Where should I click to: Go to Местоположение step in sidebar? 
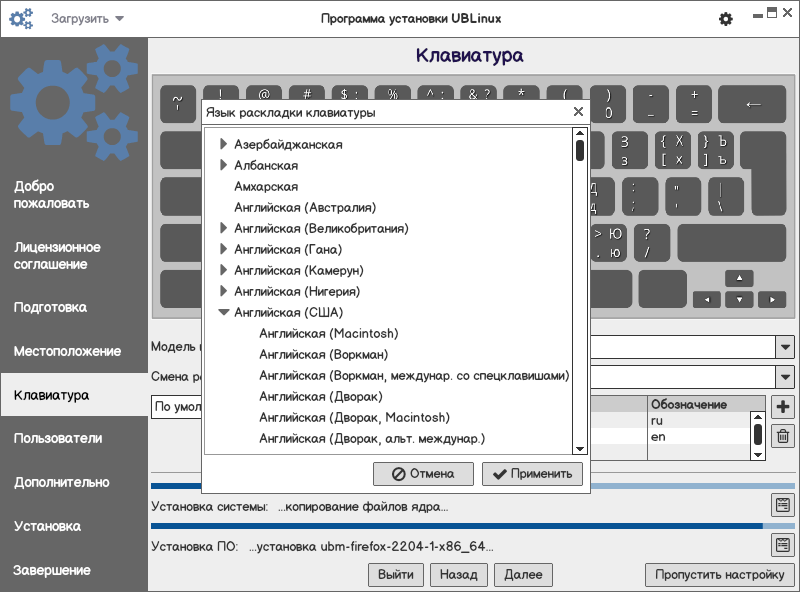click(67, 351)
